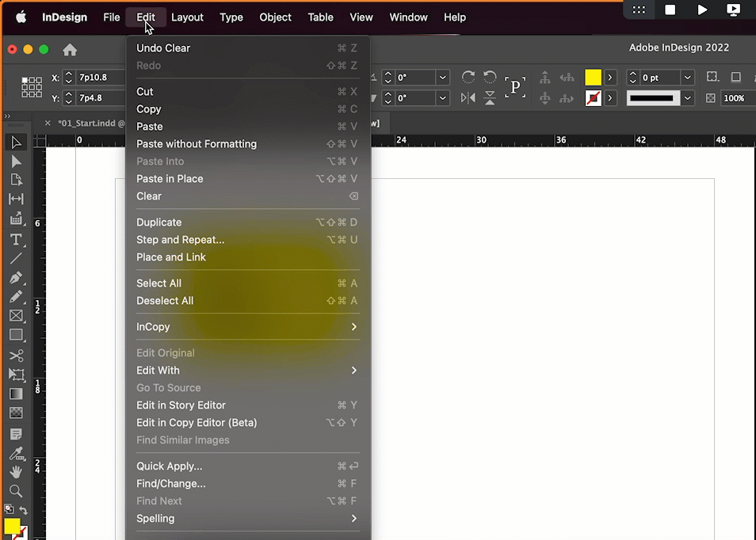756x540 pixels.
Task: Choose the Line tool
Action: tap(15, 259)
